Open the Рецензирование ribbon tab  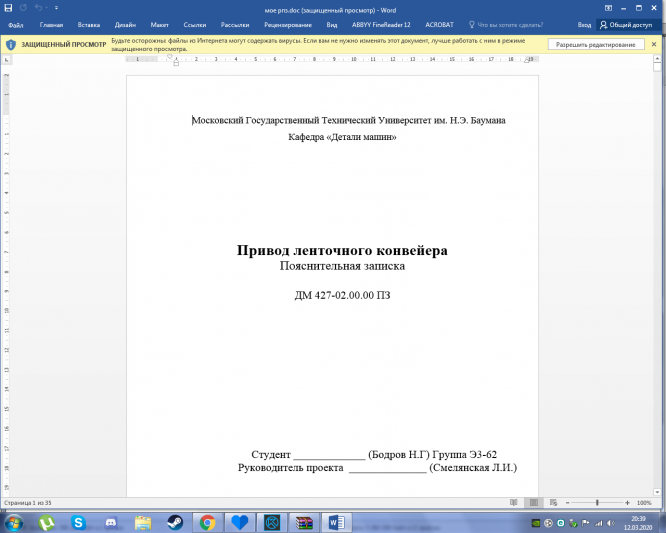(288, 24)
